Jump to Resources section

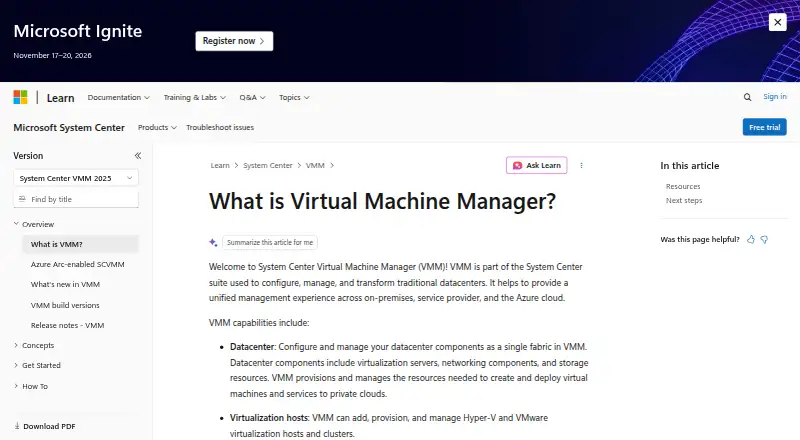click(x=683, y=186)
